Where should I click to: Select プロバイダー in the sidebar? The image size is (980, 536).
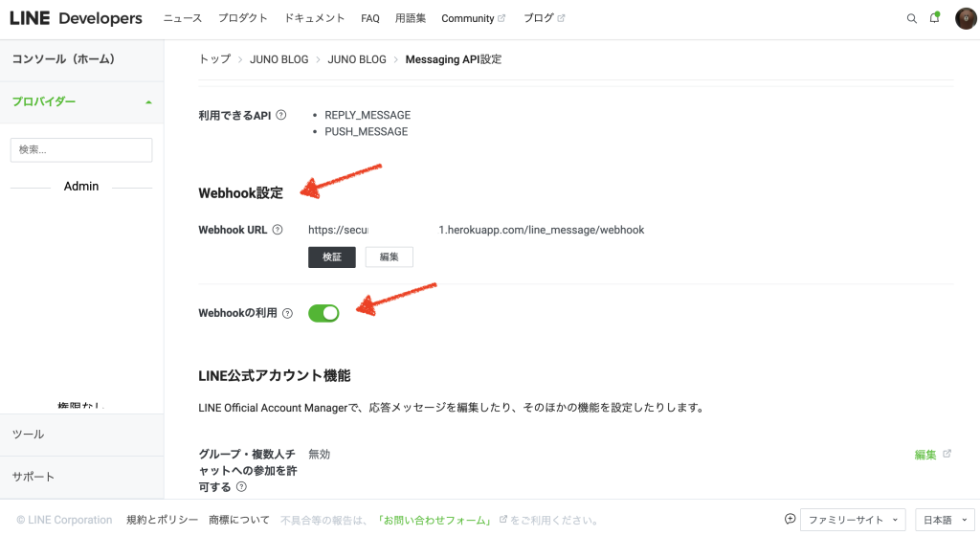[x=44, y=101]
